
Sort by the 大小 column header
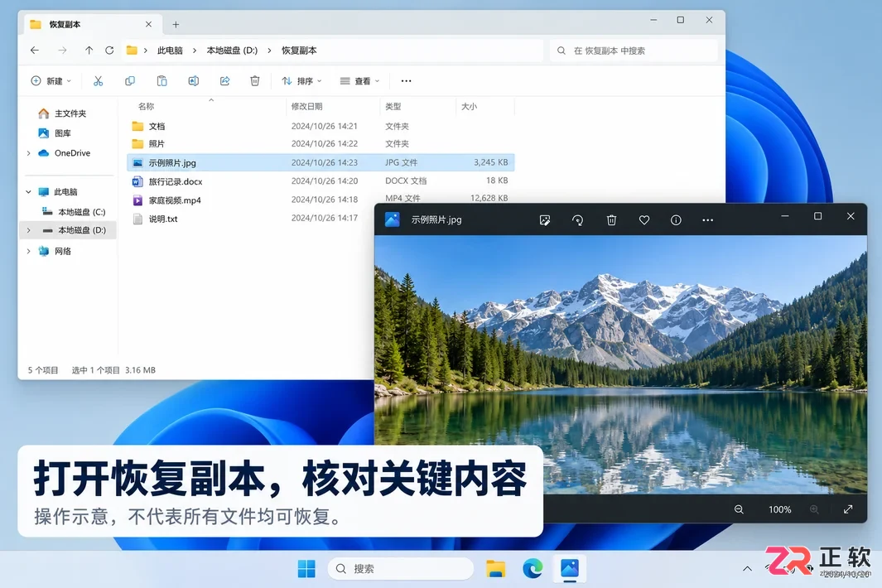pos(469,106)
